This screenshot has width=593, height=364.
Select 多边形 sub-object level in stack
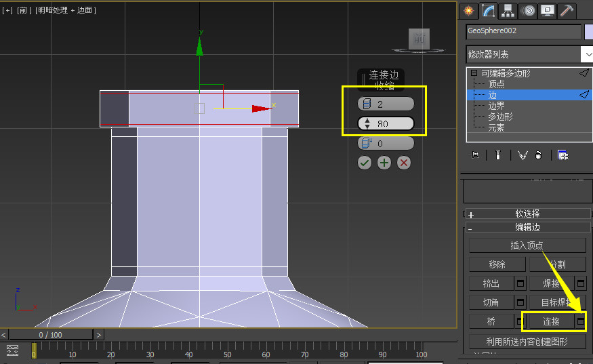pyautogui.click(x=500, y=117)
